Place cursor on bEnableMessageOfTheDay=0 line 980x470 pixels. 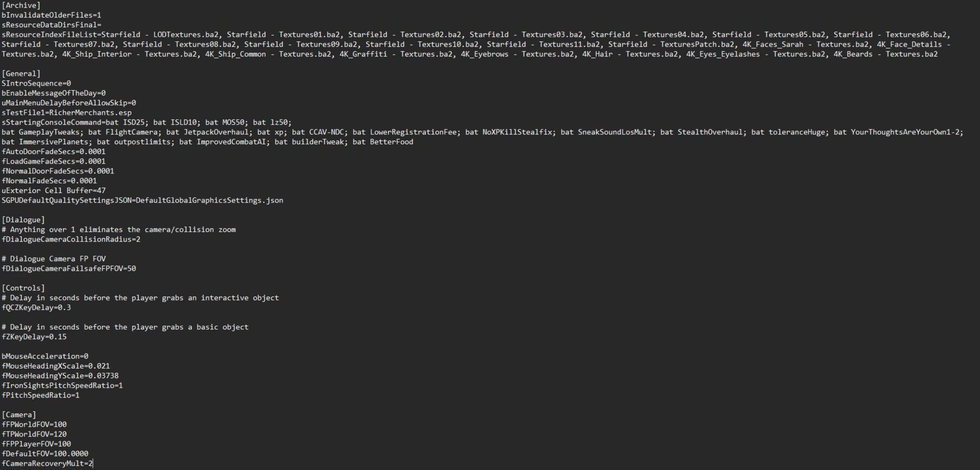pyautogui.click(x=54, y=93)
